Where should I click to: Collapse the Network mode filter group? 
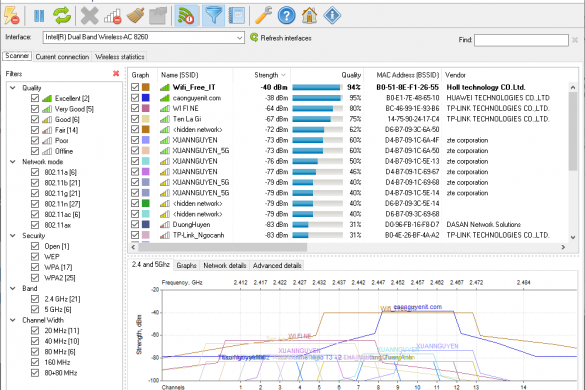tap(13, 162)
